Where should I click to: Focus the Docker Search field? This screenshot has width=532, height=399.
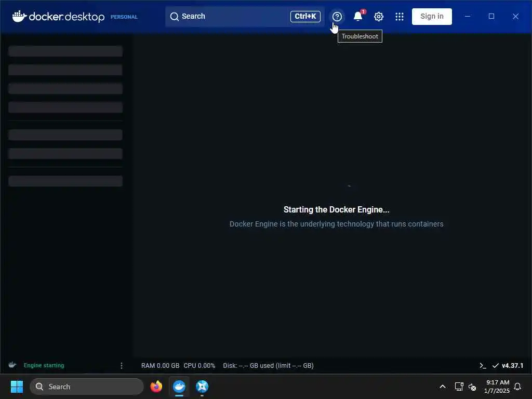point(245,16)
